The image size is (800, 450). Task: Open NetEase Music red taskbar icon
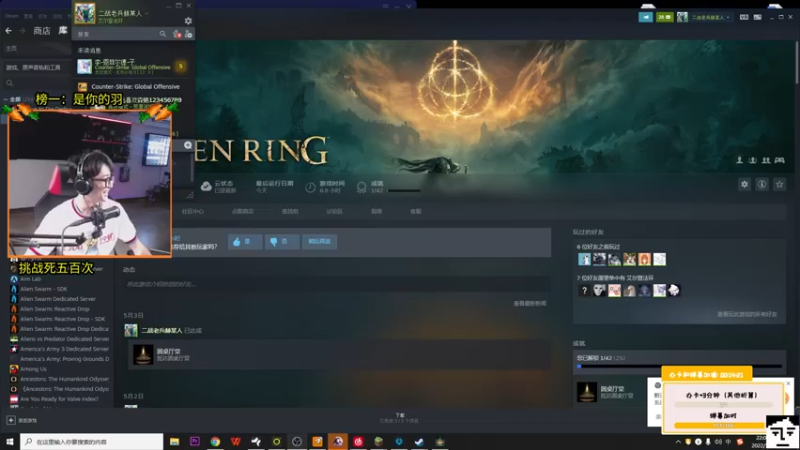(x=358, y=441)
